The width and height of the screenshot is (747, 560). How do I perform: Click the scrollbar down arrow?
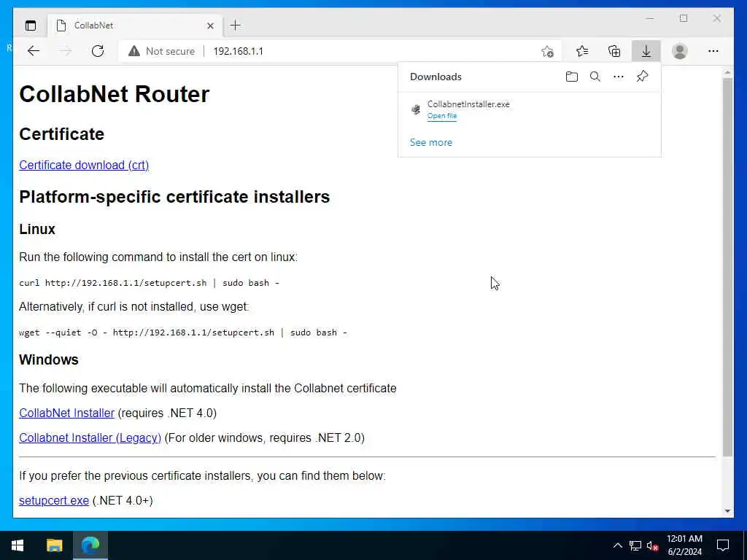[x=727, y=511]
